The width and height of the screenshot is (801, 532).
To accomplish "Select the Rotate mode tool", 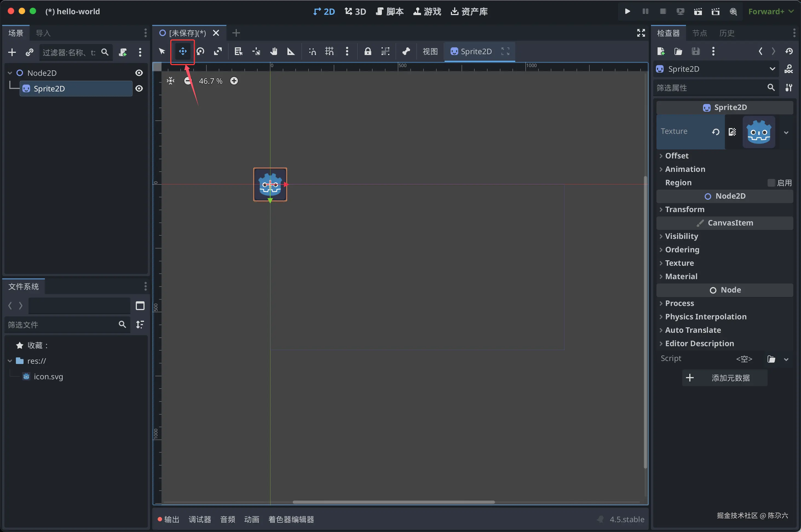I will (x=200, y=51).
